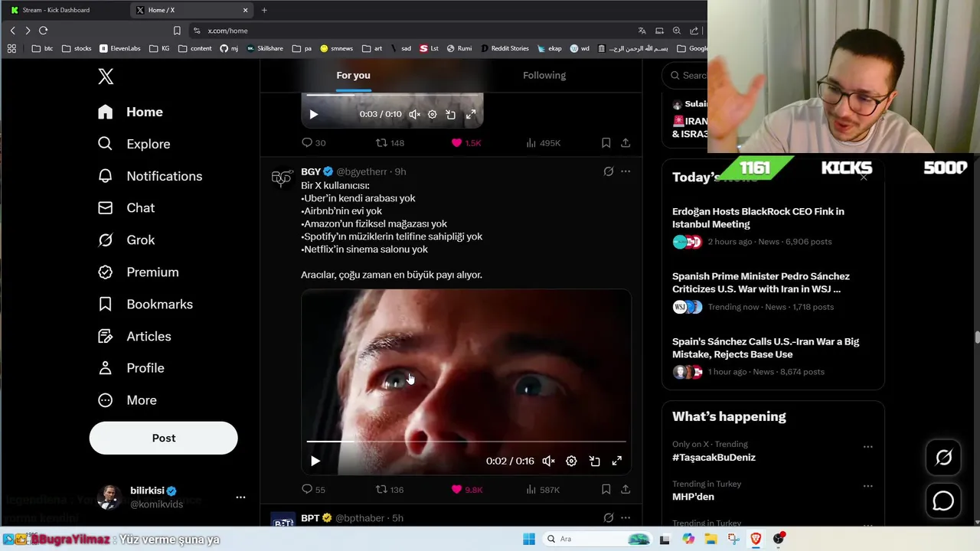The image size is (980, 551).
Task: Unmute the 0:16 BGY video
Action: point(548,461)
